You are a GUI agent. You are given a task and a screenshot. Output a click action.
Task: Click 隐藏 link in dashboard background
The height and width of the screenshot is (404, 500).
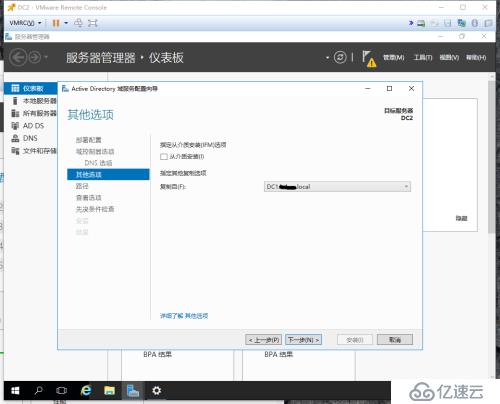click(x=461, y=218)
